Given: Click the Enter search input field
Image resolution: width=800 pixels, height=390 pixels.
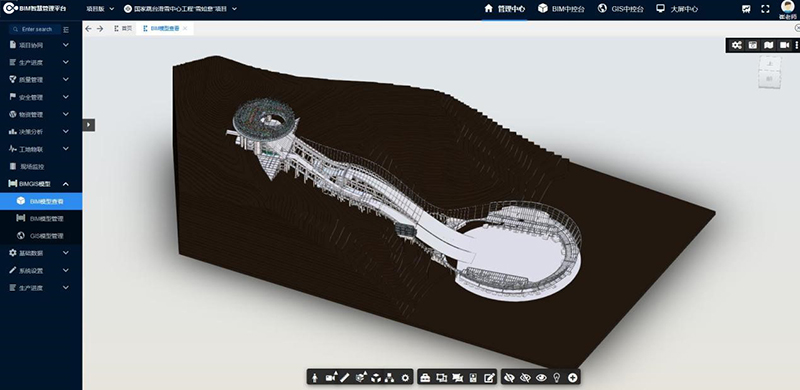Looking at the screenshot, I should (36, 29).
